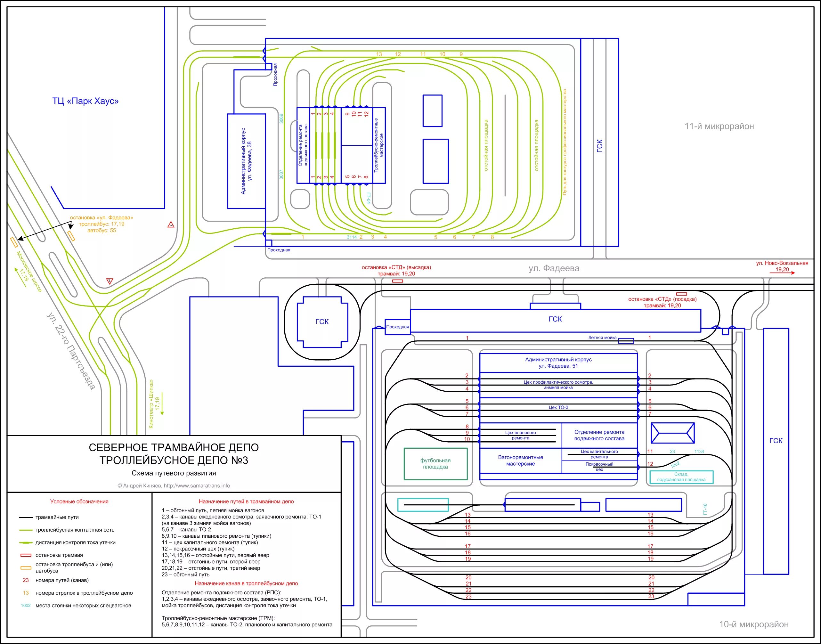Click the black tram track sample in legend
The height and width of the screenshot is (644, 821).
click(x=26, y=517)
